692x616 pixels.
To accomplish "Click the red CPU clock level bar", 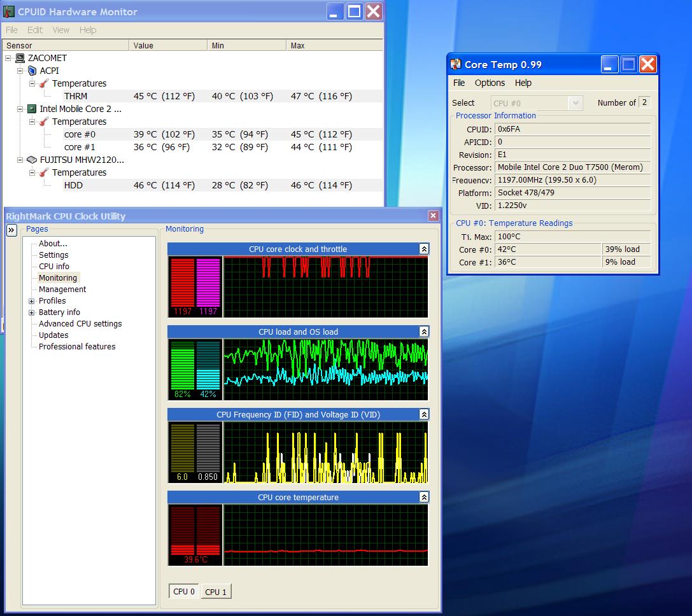I will point(183,283).
